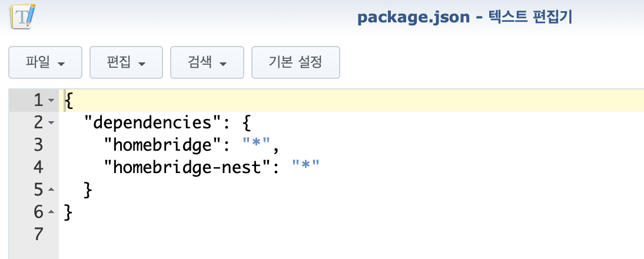Open the 파일 menu
Viewport: 644px width, 259px height.
45,62
